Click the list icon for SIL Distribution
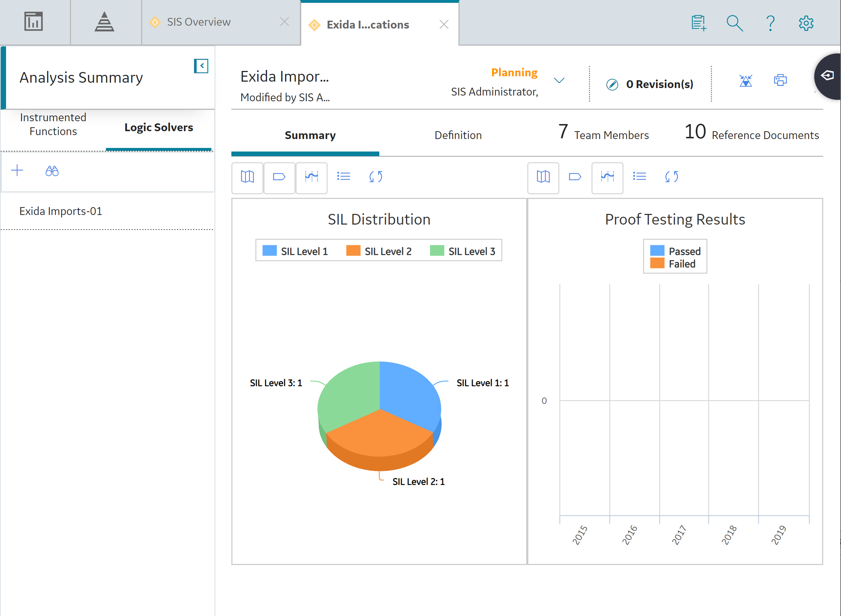 tap(343, 176)
